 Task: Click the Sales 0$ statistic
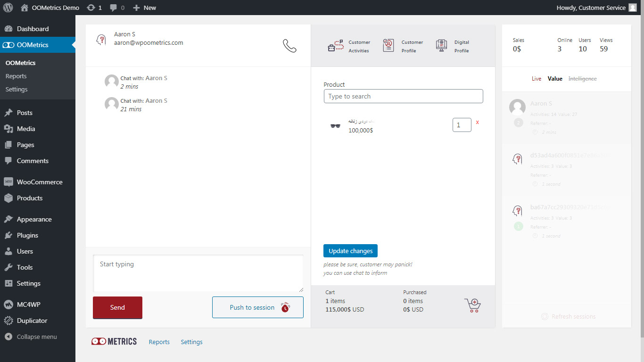point(519,45)
